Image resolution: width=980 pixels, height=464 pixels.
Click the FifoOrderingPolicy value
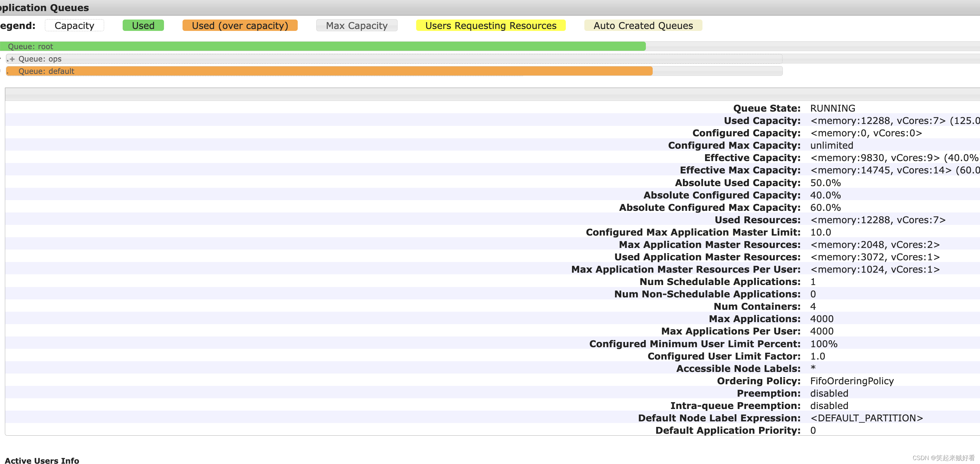[852, 381]
